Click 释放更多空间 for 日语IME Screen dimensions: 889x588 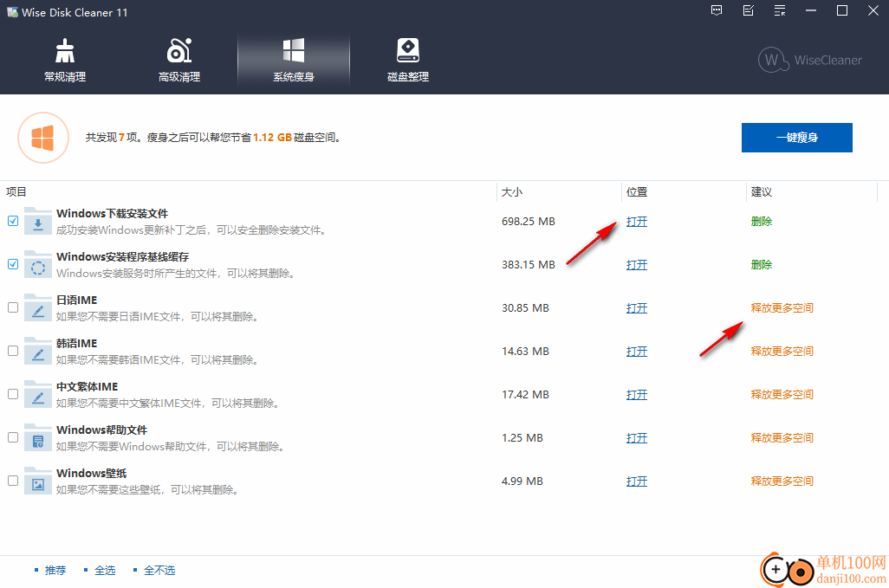coord(782,308)
